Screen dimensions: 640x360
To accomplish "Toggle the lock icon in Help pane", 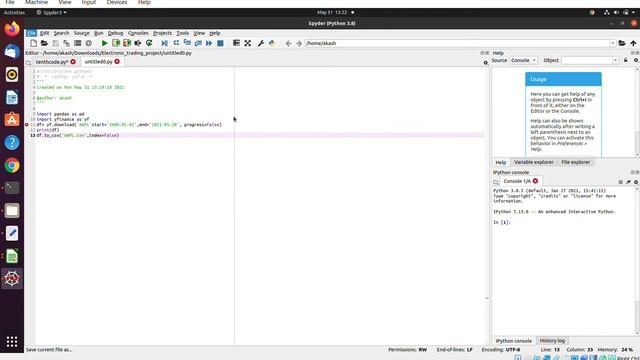I will pos(625,60).
